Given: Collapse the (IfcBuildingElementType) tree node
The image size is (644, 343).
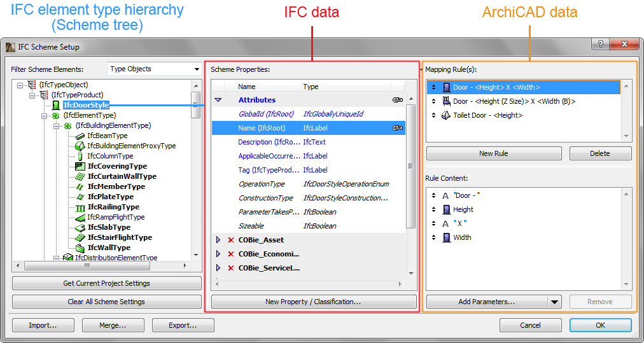Looking at the screenshot, I should point(56,126).
